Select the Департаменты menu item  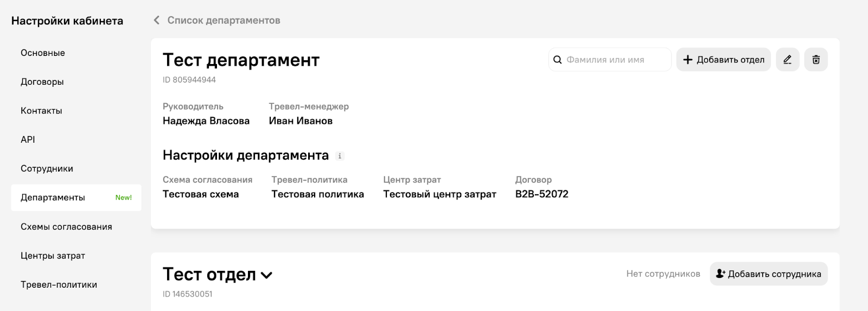(76, 198)
